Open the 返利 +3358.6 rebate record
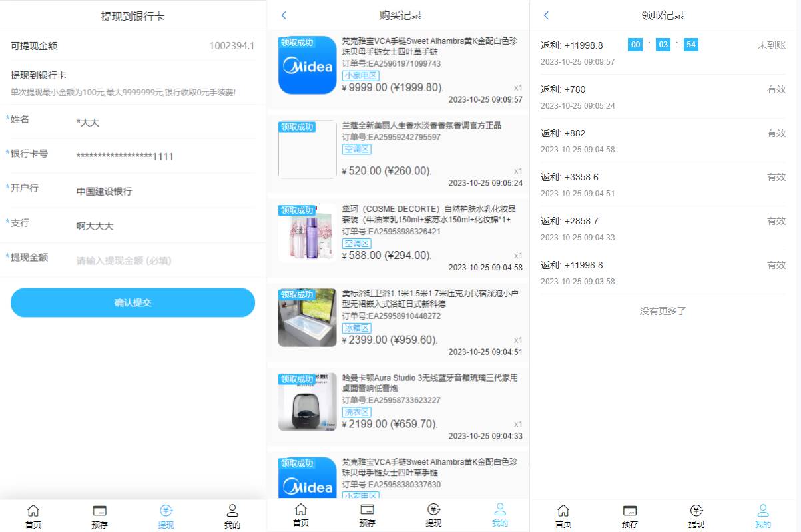This screenshot has height=532, width=801. (663, 184)
